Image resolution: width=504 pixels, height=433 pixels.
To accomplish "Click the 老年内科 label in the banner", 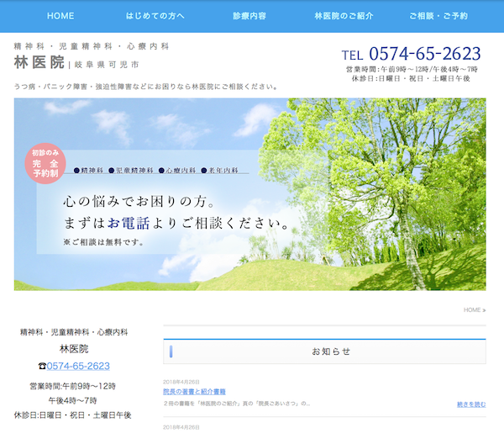I will click(223, 170).
